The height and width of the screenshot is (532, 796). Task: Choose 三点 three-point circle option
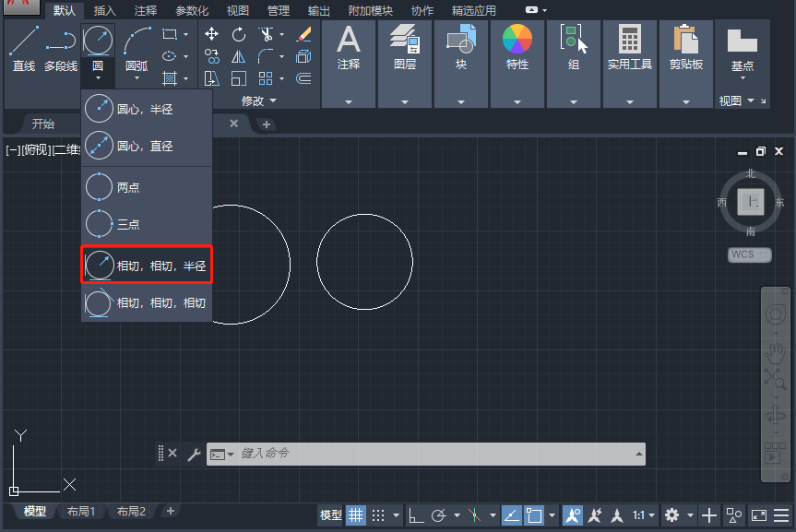coord(147,224)
